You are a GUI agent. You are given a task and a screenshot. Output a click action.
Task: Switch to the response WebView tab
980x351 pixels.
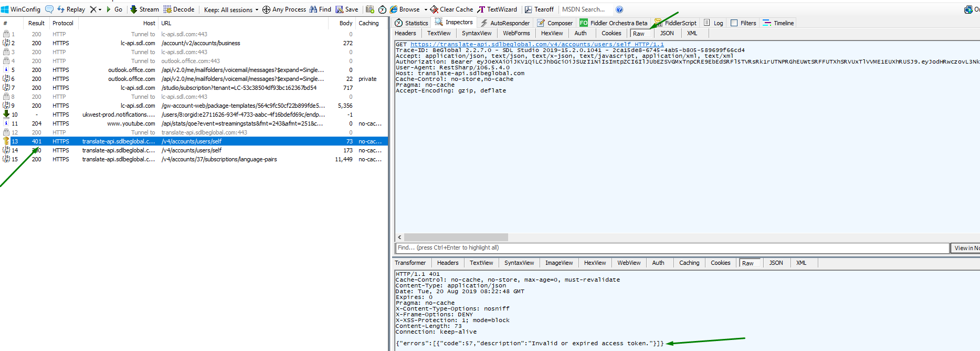[x=629, y=263]
